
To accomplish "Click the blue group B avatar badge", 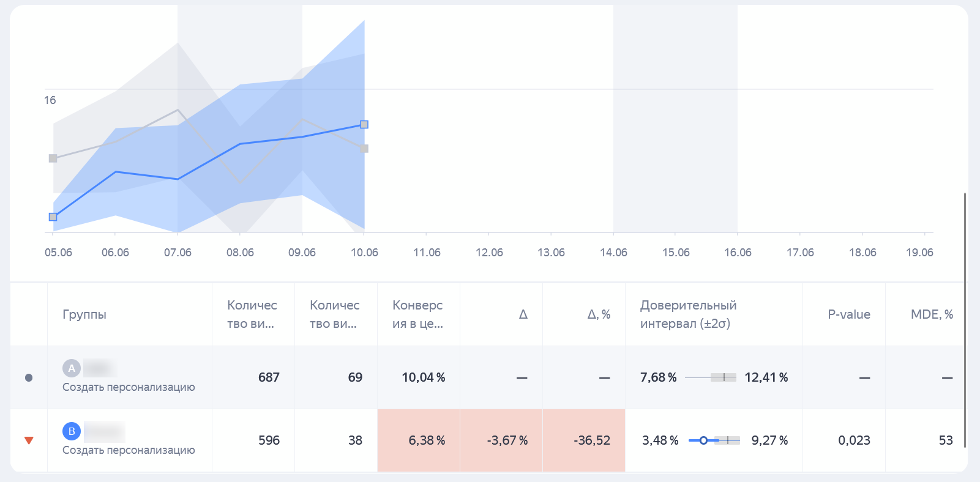I will click(x=72, y=431).
